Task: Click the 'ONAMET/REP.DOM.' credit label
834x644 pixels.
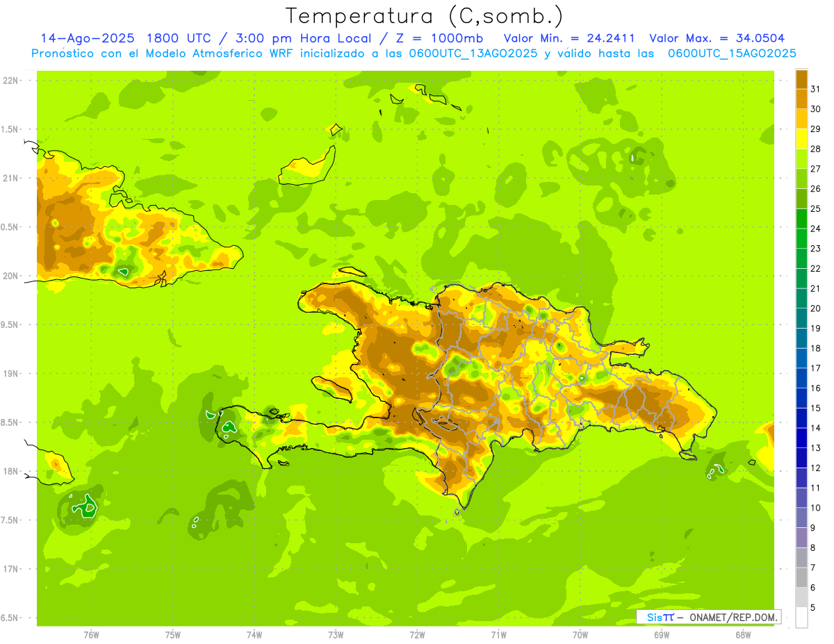Action: click(x=733, y=617)
